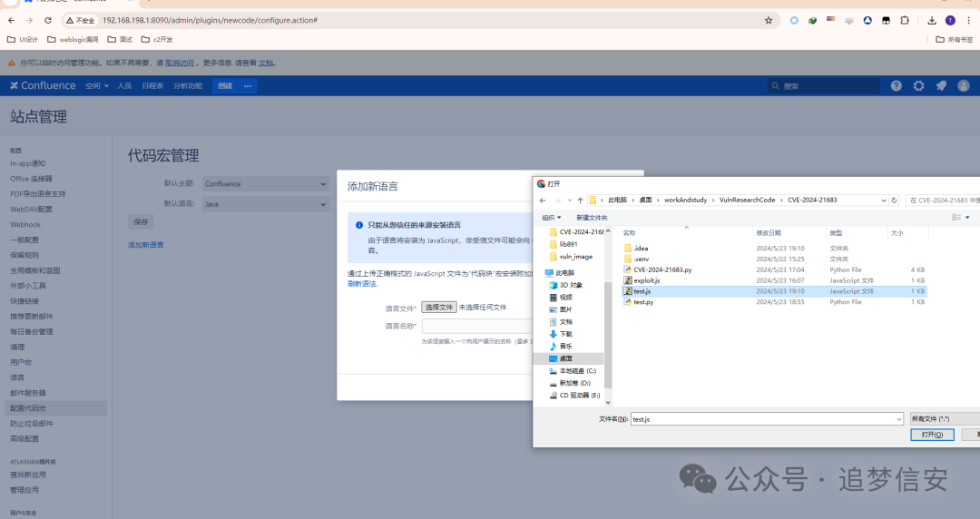
Task: Click the 取消访问 link
Action: [180, 64]
